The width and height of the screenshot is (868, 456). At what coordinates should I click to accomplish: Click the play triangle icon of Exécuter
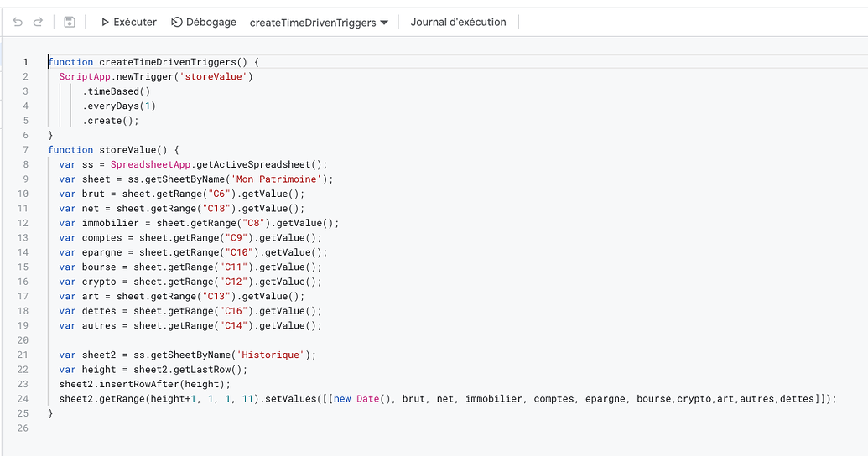(x=105, y=22)
